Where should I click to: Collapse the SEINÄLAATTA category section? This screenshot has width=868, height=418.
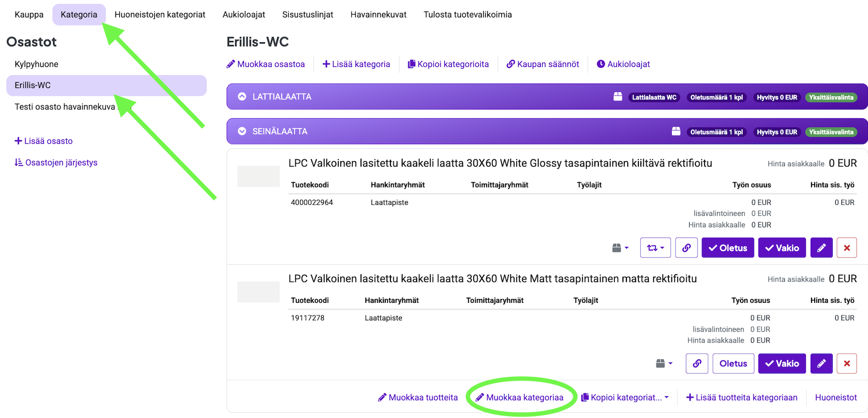tap(242, 132)
